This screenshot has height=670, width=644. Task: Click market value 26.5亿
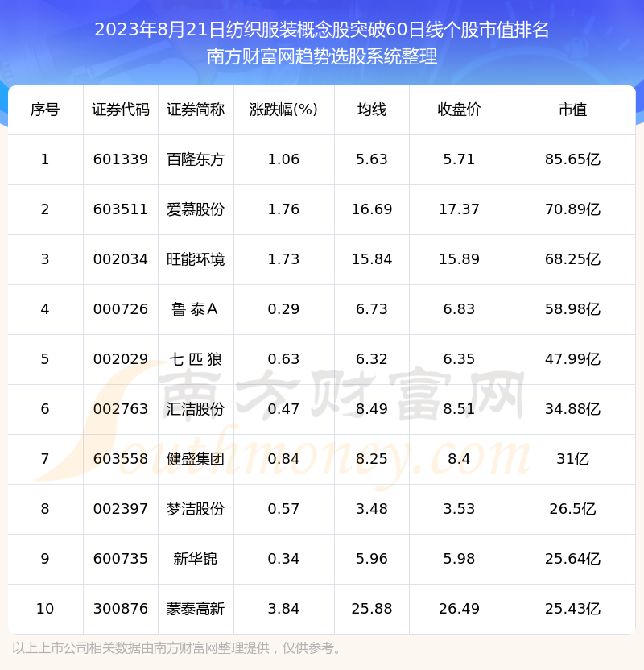tap(572, 509)
